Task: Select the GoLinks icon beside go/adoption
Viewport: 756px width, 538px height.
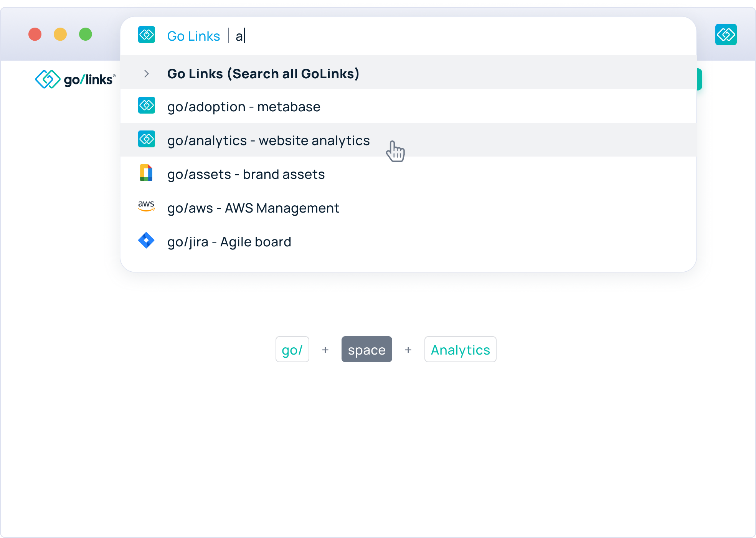Action: click(146, 105)
